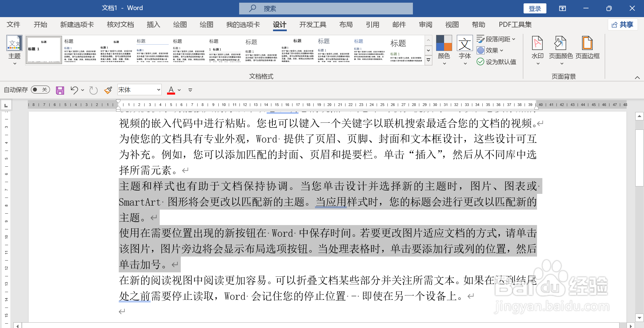The image size is (644, 328).
Task: Click the search (搜索) box
Action: pyautogui.click(x=326, y=8)
